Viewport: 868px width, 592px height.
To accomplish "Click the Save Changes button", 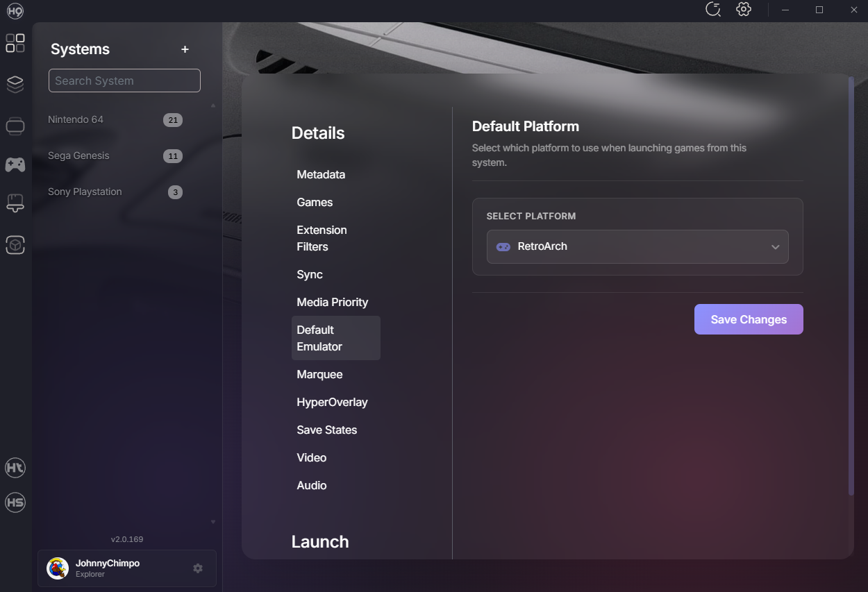I will [x=749, y=319].
